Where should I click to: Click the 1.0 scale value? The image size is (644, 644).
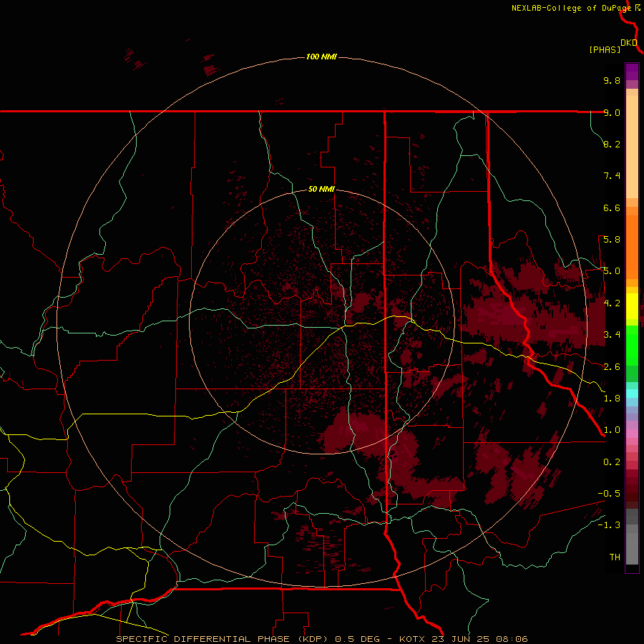(612, 430)
